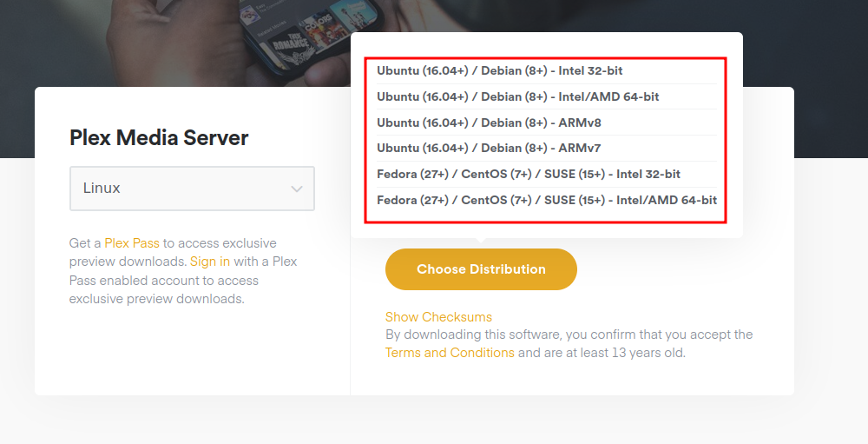This screenshot has width=868, height=444.
Task: Click the 'exclusive preview downloads' description text
Action: click(156, 299)
